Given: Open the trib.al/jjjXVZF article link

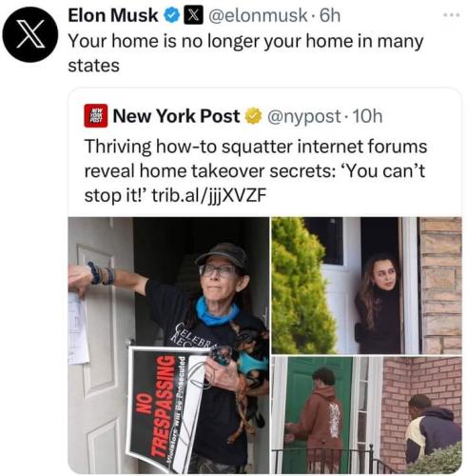Looking at the screenshot, I should [209, 195].
